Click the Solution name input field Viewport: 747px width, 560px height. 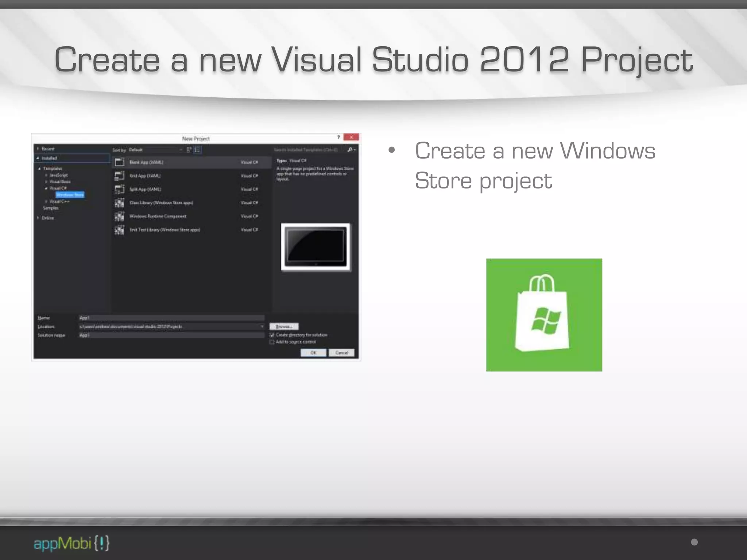click(171, 335)
